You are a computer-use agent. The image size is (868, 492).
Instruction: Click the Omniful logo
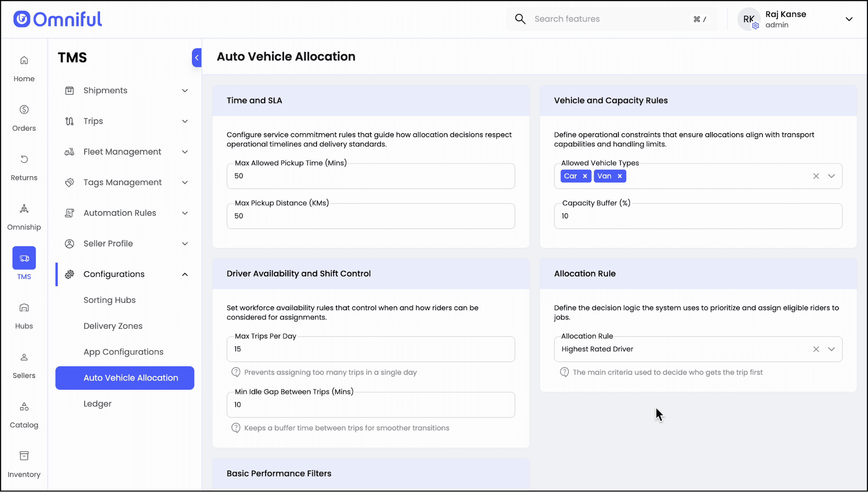pos(58,19)
